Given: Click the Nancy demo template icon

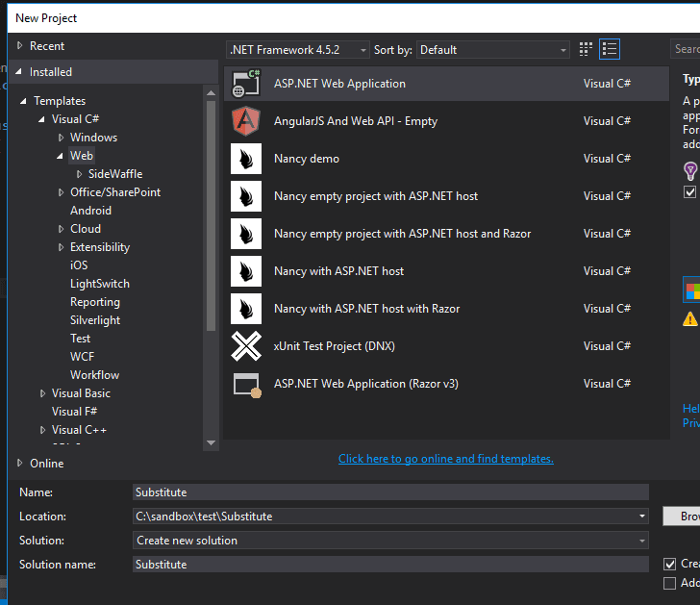Looking at the screenshot, I should 246,159.
